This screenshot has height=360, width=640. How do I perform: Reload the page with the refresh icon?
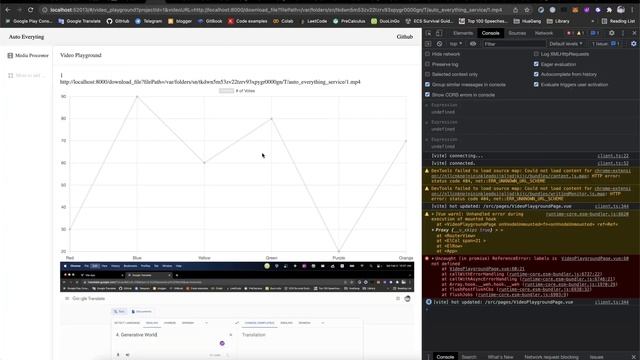[31, 9]
